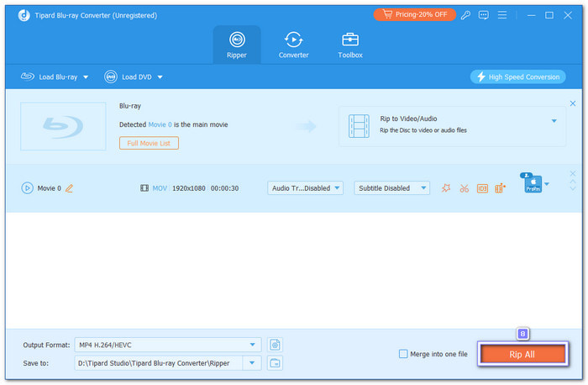Screen dimensions: 588x385
Task: Remove Movie 0 row with X
Action: tap(573, 173)
